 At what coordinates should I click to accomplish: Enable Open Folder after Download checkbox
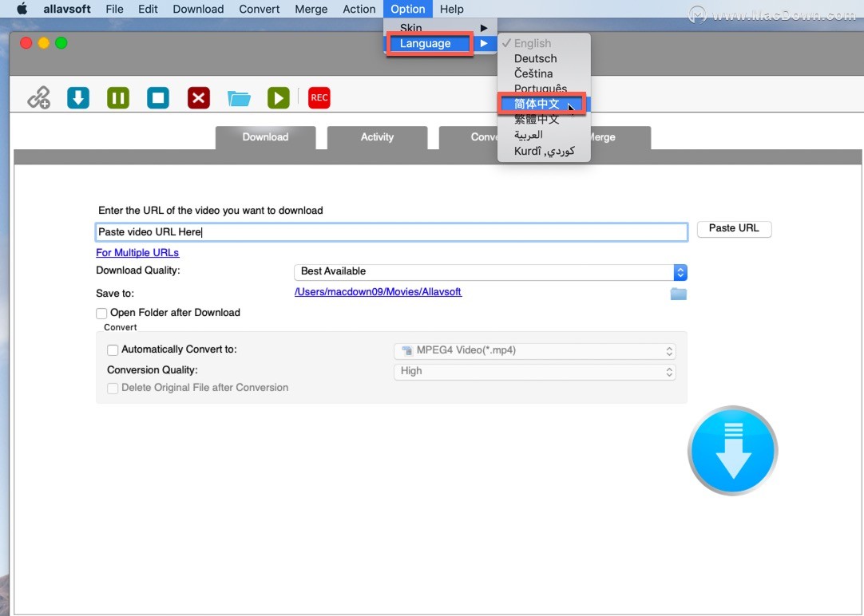[x=101, y=314]
